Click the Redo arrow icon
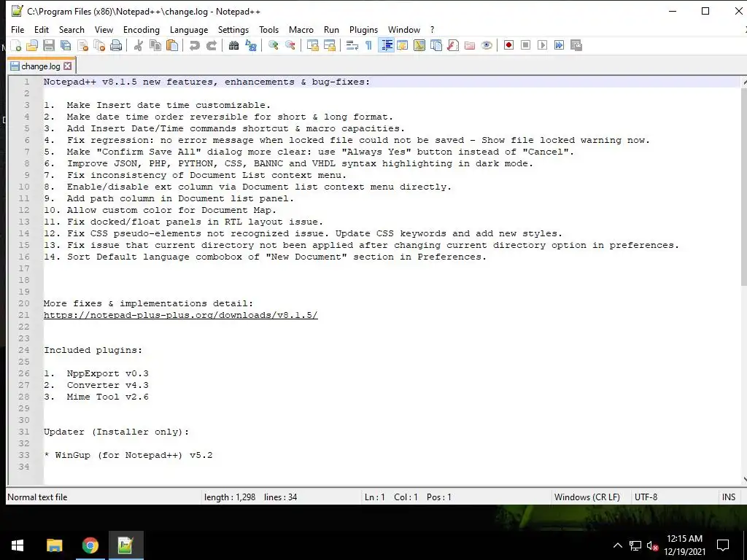 tap(212, 45)
